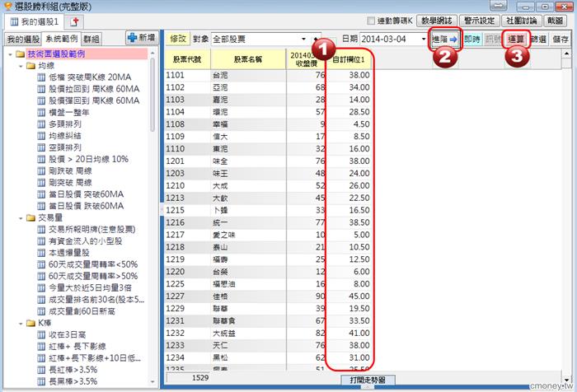577x392 pixels.
Task: Open the 全部股票 target dropdown
Action: 303,39
